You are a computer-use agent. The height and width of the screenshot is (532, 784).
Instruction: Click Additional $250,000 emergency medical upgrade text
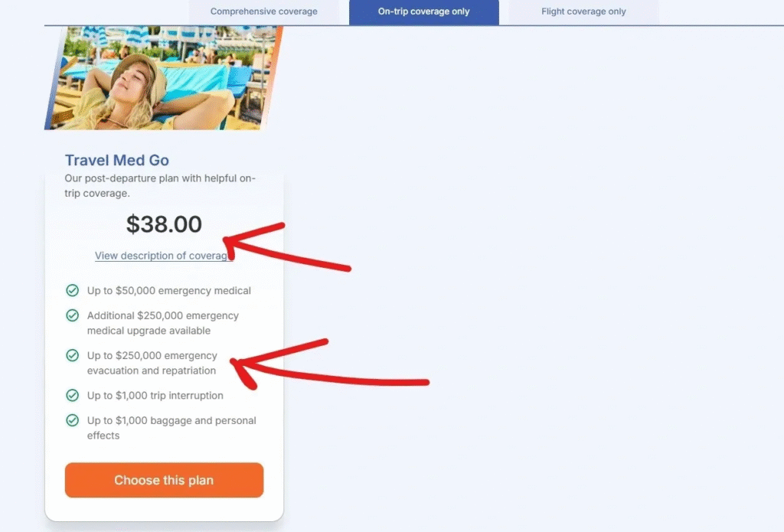163,323
